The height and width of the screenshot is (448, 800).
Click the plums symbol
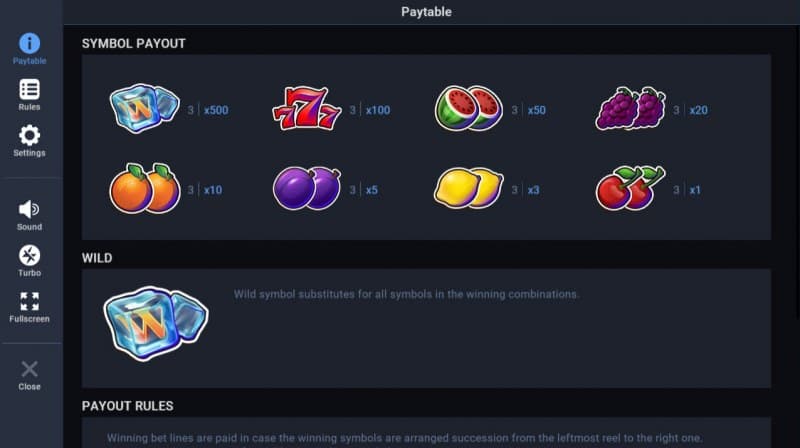click(x=306, y=188)
